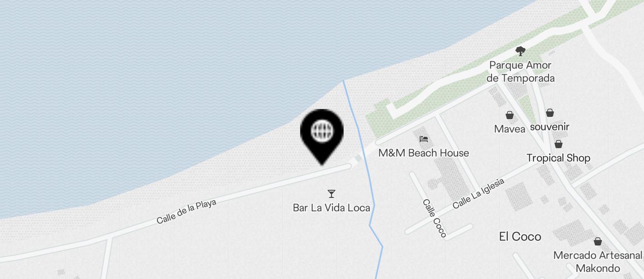644x279 pixels.
Task: Click the El Coco town label
Action: pos(520,236)
